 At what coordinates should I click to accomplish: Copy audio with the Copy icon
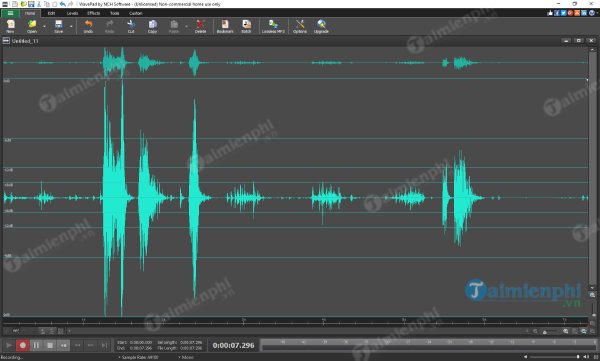pos(152,26)
